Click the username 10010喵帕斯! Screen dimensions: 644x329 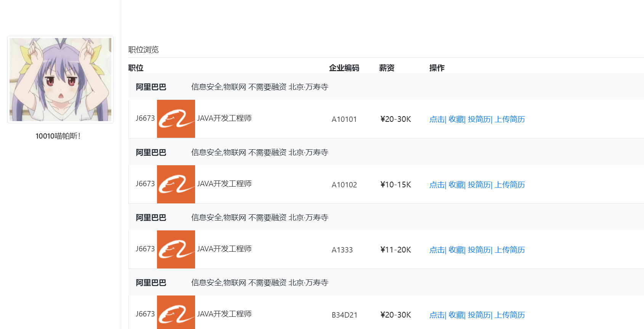58,136
